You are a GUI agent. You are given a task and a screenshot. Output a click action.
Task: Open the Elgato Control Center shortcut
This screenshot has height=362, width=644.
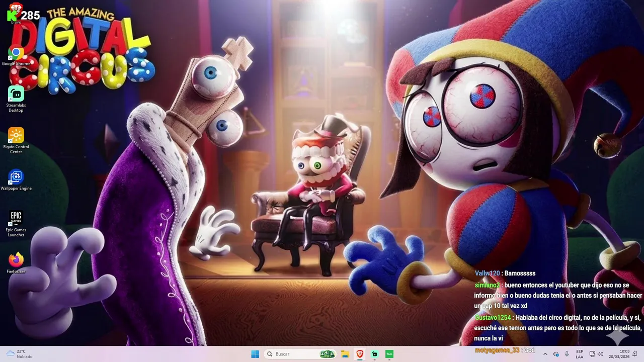pyautogui.click(x=16, y=141)
